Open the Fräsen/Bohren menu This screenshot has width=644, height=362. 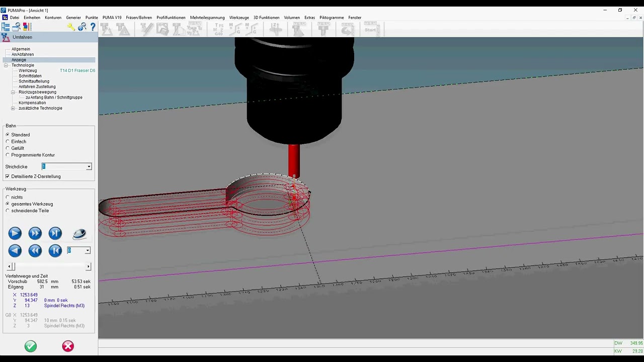pos(139,18)
